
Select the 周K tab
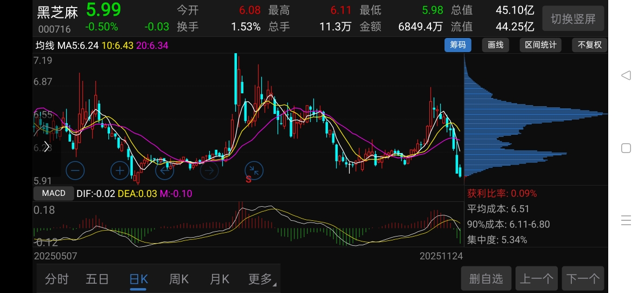(179, 279)
